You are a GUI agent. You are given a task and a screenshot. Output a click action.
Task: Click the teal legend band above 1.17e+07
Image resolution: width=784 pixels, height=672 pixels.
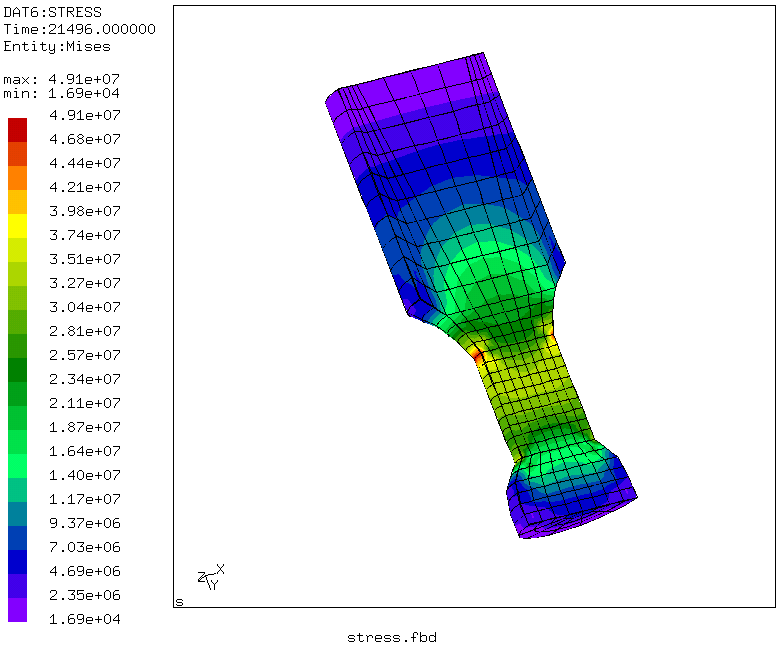click(18, 490)
